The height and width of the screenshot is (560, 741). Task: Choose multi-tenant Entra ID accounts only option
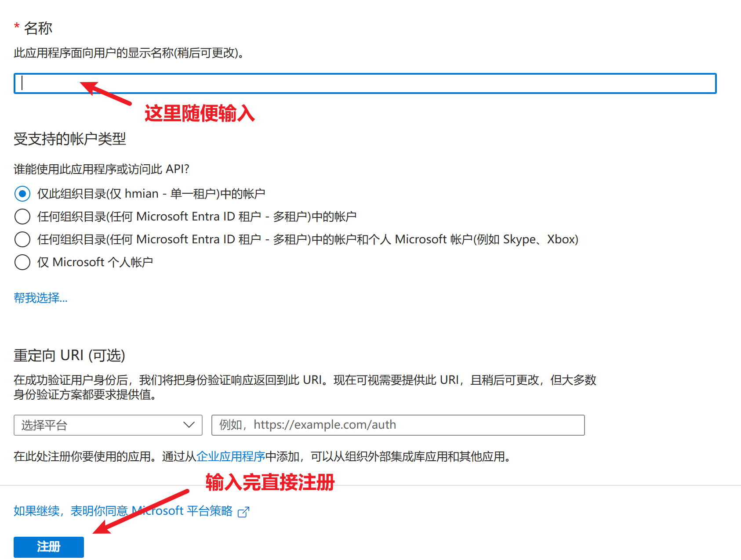[x=22, y=217]
